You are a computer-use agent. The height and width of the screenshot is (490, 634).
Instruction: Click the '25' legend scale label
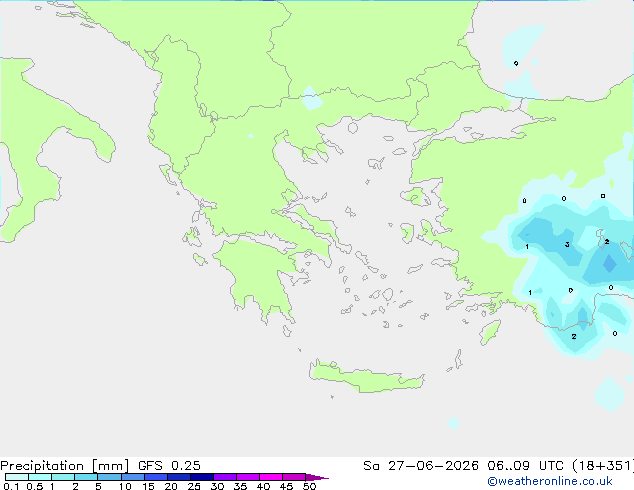tap(194, 486)
